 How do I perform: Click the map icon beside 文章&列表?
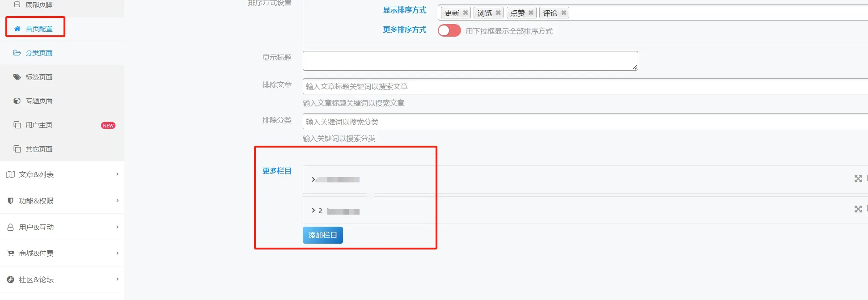click(11, 174)
